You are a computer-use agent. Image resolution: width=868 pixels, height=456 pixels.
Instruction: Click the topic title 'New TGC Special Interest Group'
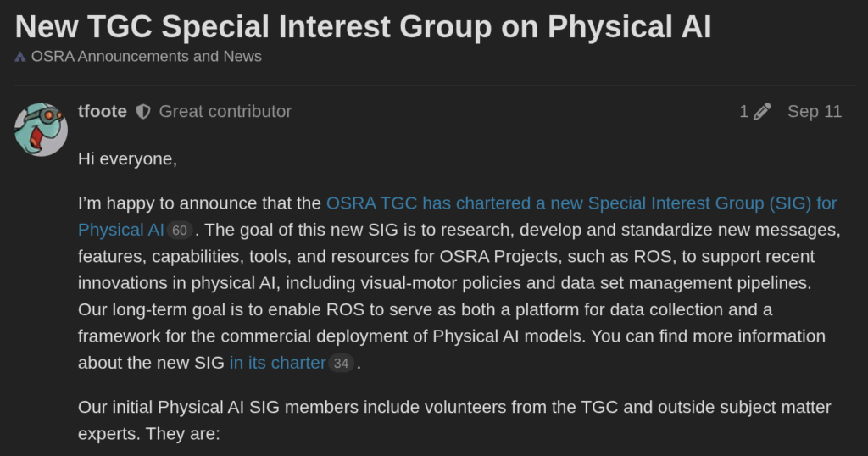click(x=363, y=27)
